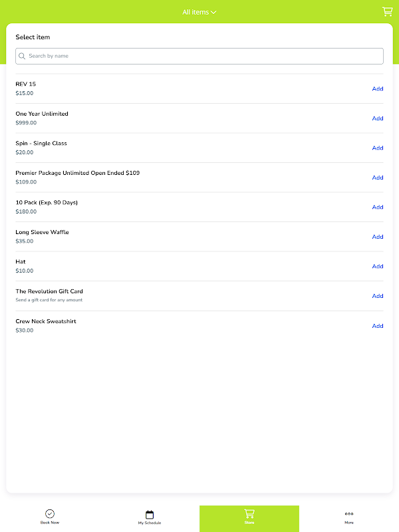Image resolution: width=399 pixels, height=532 pixels.
Task: Add Premier Package Unlimited Open Ended
Action: 377,178
